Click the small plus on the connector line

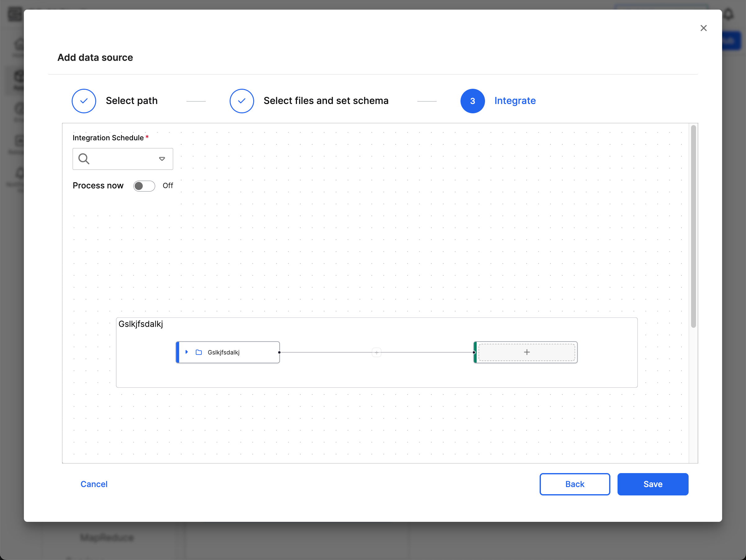coord(376,353)
